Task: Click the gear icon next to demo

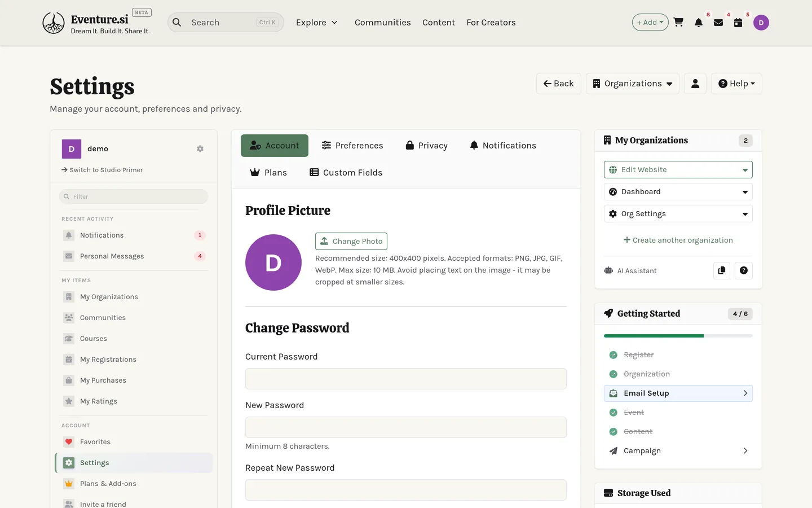Action: [x=200, y=149]
